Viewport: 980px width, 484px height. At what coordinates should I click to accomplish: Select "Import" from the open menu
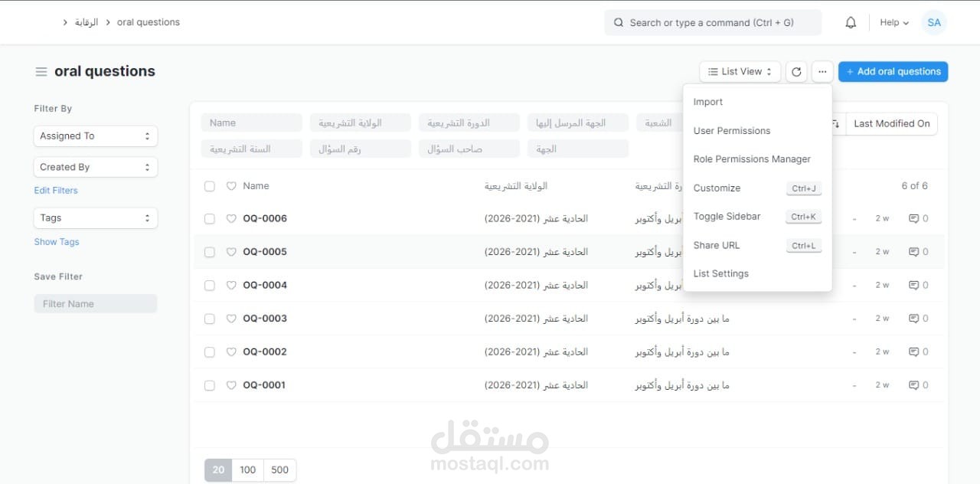[x=707, y=101]
